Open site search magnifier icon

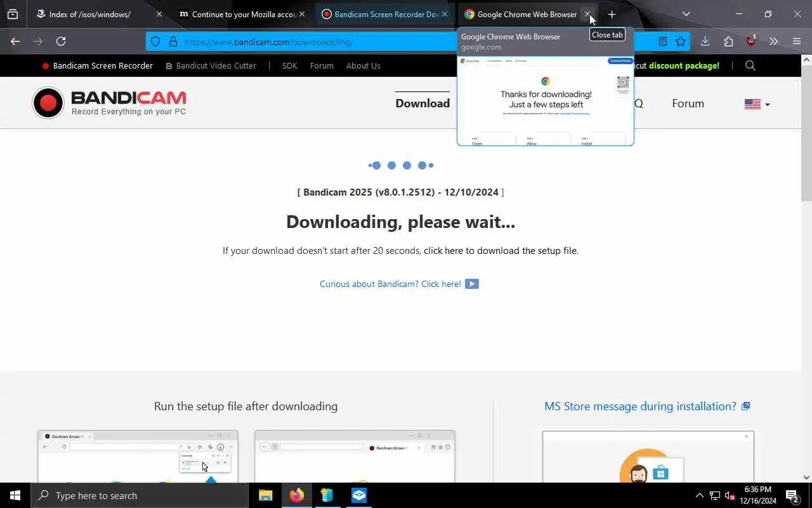tap(750, 65)
